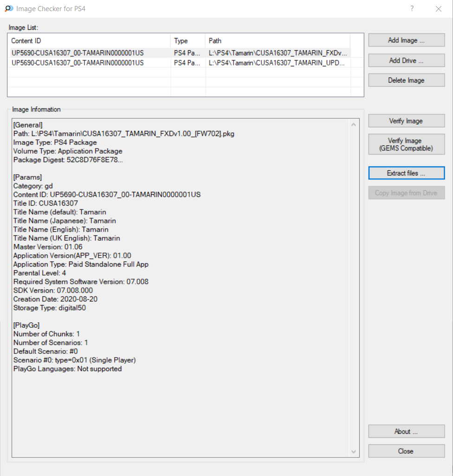Click the Number of Chunks: 1 line

click(x=47, y=334)
